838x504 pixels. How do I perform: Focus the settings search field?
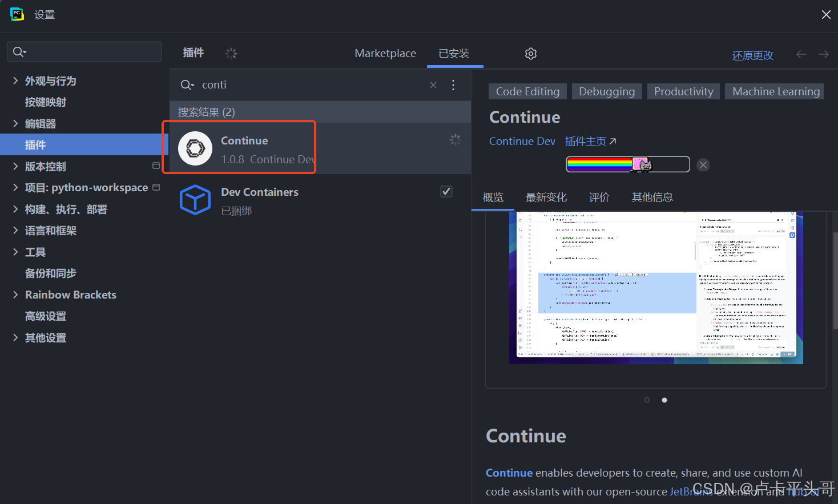(84, 52)
